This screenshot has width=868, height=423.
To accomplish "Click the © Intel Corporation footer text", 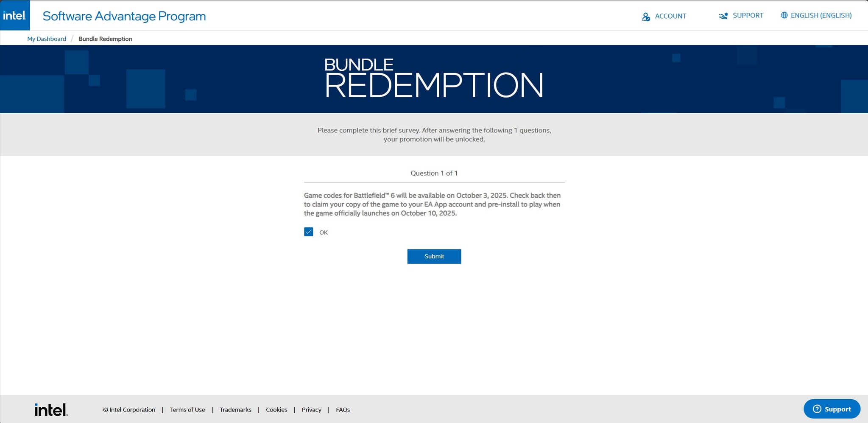I will point(129,409).
